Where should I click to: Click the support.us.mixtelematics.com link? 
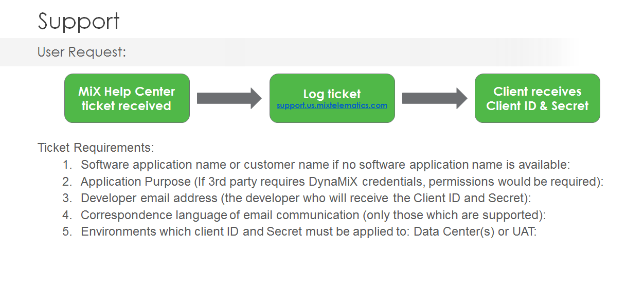pyautogui.click(x=332, y=105)
